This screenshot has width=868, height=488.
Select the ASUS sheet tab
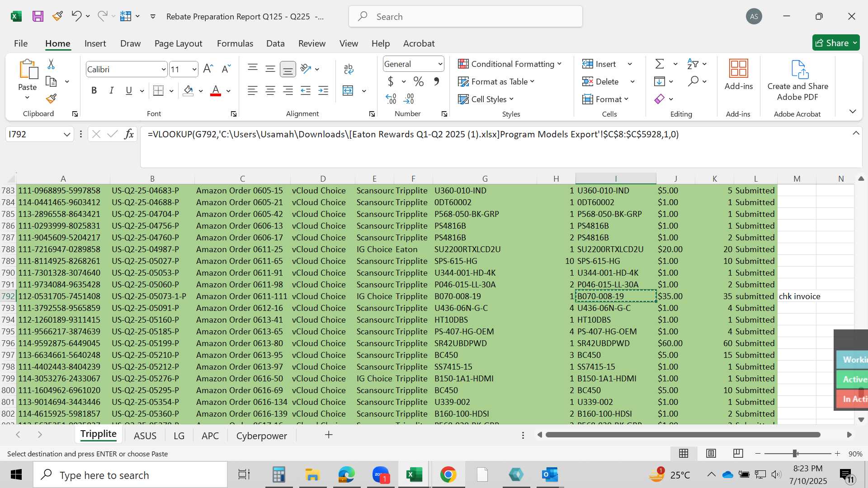point(145,436)
